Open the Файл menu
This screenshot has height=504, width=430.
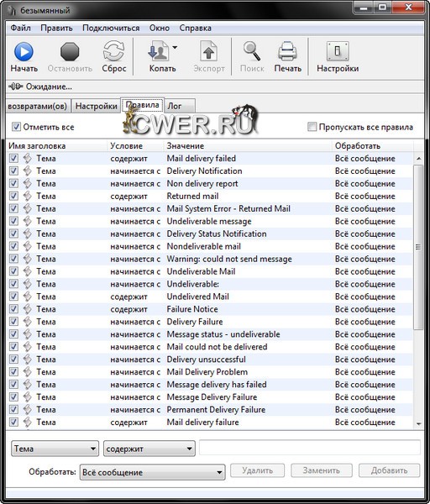coord(20,28)
